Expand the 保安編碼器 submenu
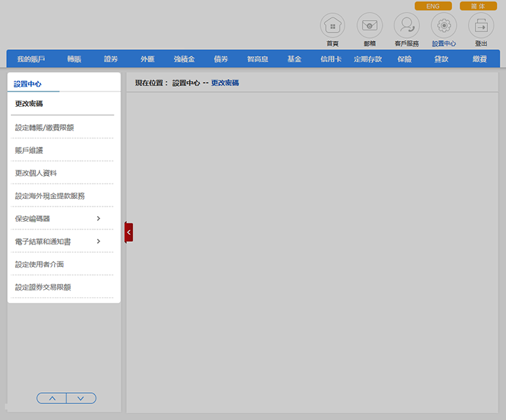Image resolution: width=506 pixels, height=420 pixels. [98, 218]
